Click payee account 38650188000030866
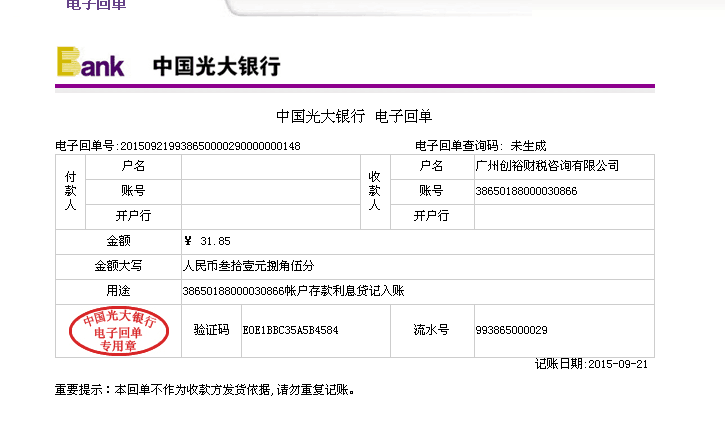 click(526, 191)
